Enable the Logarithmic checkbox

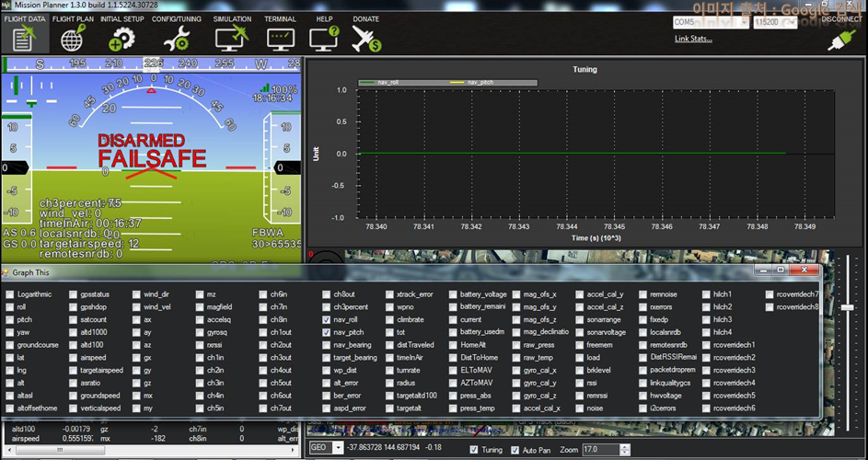point(10,293)
